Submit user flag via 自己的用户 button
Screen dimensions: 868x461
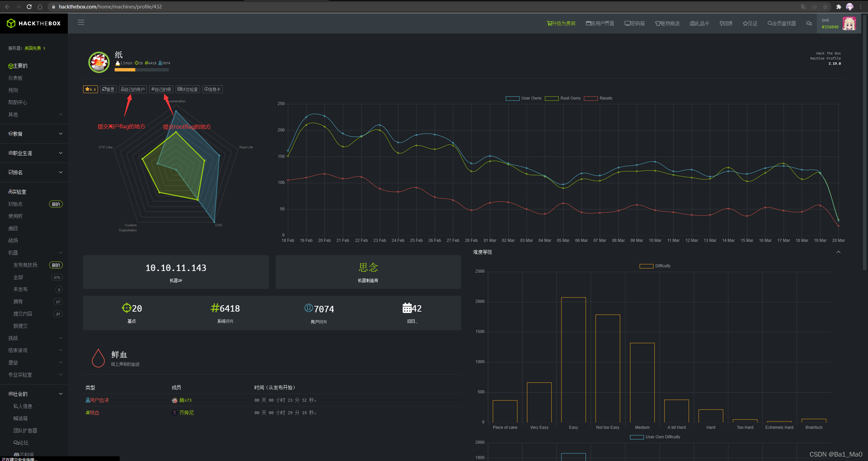pos(133,89)
